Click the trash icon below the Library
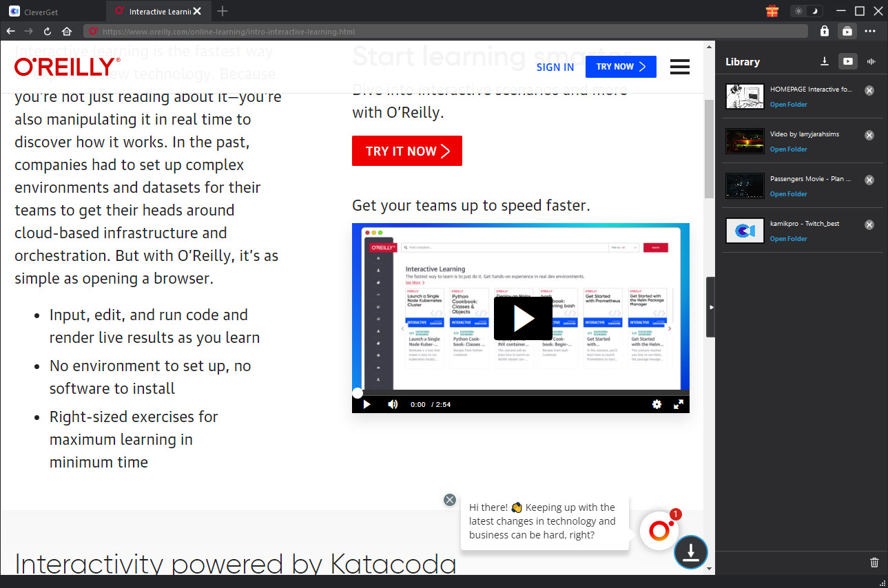The image size is (888, 588). [874, 563]
